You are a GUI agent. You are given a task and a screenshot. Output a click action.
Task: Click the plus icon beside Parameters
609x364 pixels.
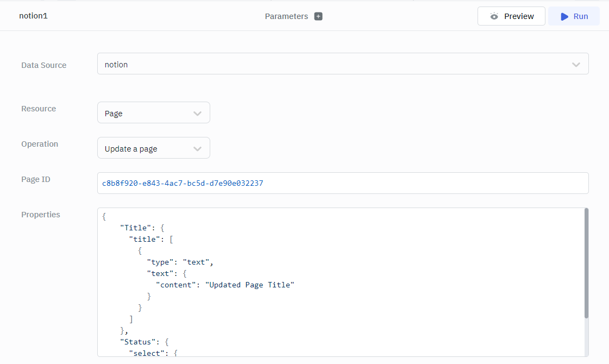click(318, 16)
